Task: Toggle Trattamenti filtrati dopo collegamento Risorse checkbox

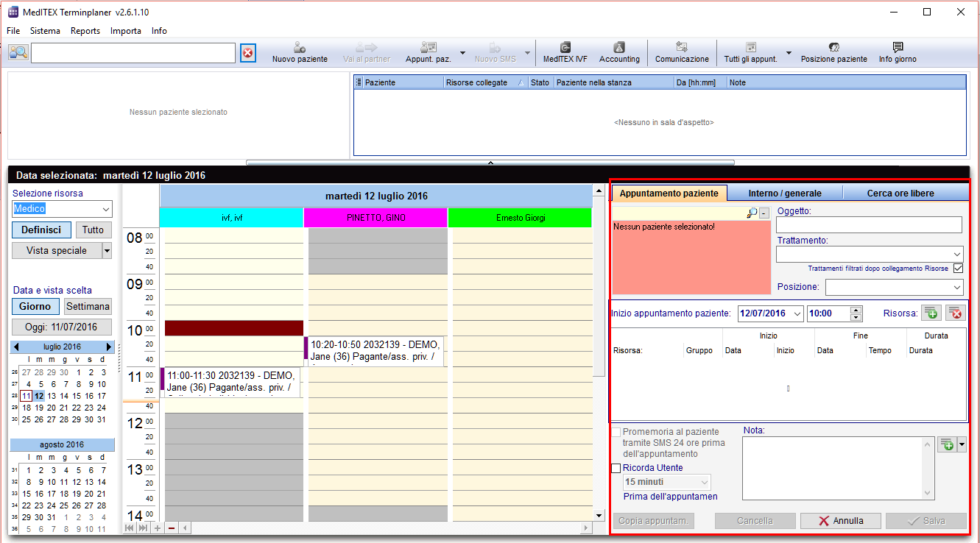Action: tap(958, 269)
